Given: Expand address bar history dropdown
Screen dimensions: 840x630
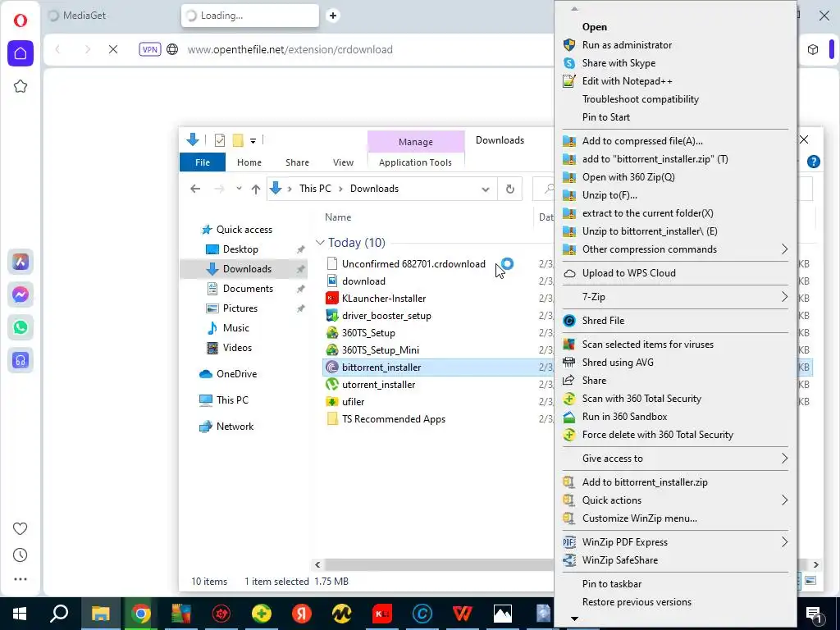Looking at the screenshot, I should [486, 189].
